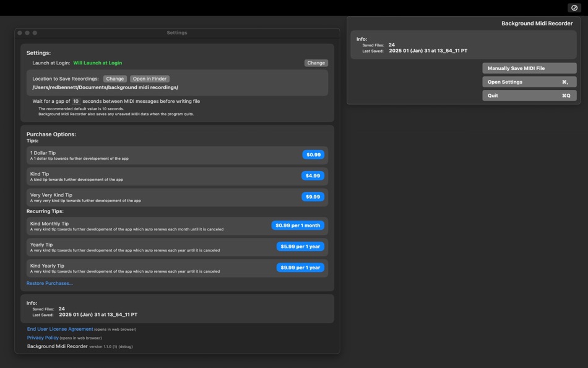Zoom the Settings window with green button
Viewport: 588px width, 368px height.
(35, 33)
